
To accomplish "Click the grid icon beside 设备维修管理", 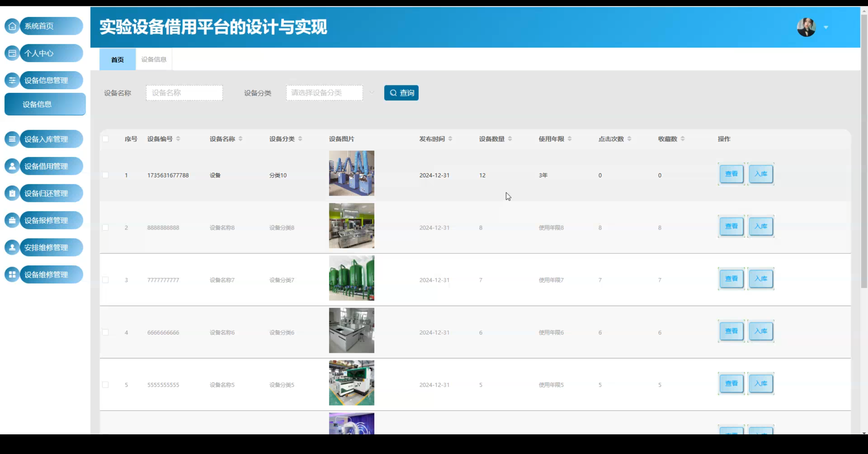I will (12, 274).
